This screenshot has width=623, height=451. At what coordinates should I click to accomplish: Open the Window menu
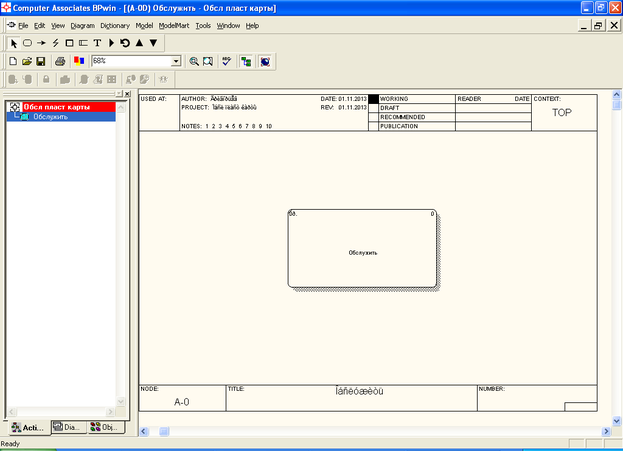click(x=228, y=25)
